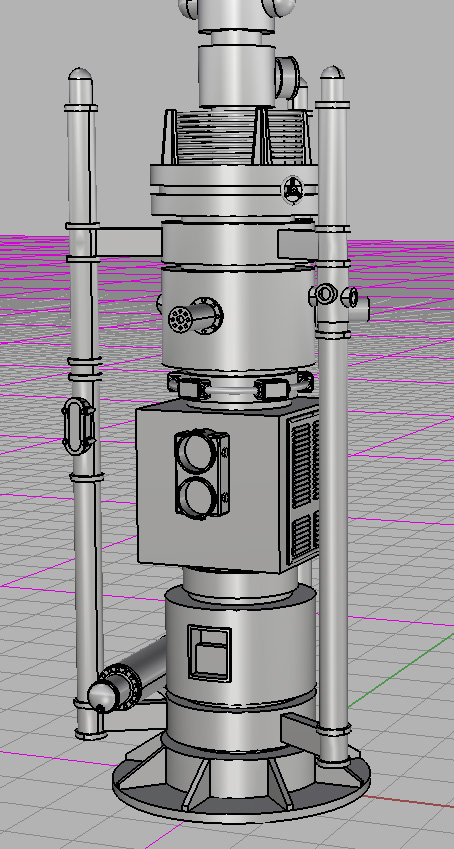454x849 pixels.
Task: Select the side nozzle on top cylinder
Action: 287,77
